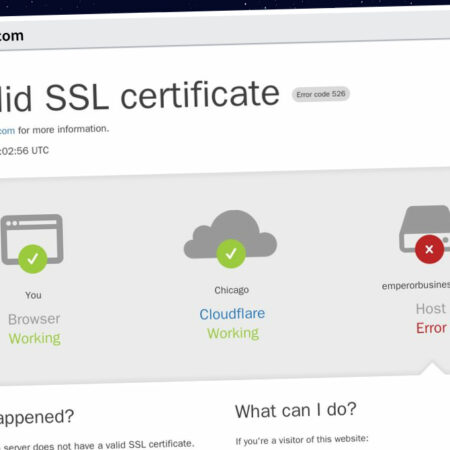The height and width of the screenshot is (450, 450).
Task: Click the 'emperorbusines' host name text
Action: click(416, 286)
